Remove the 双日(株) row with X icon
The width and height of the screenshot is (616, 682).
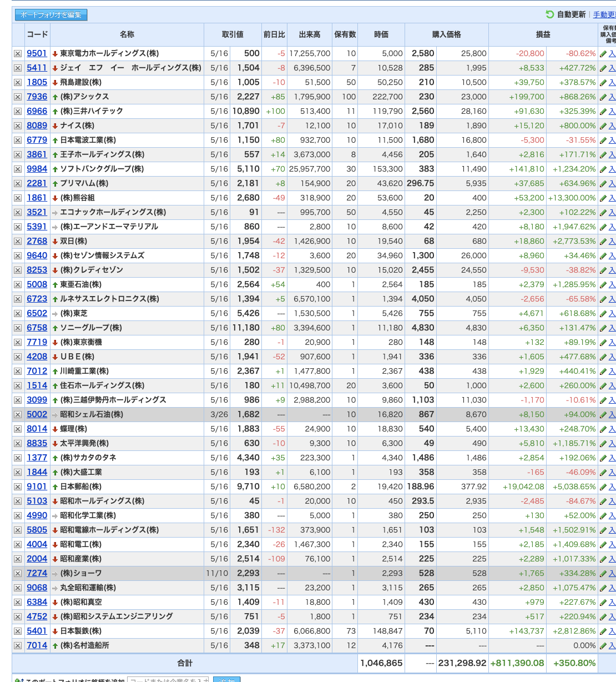(18, 241)
